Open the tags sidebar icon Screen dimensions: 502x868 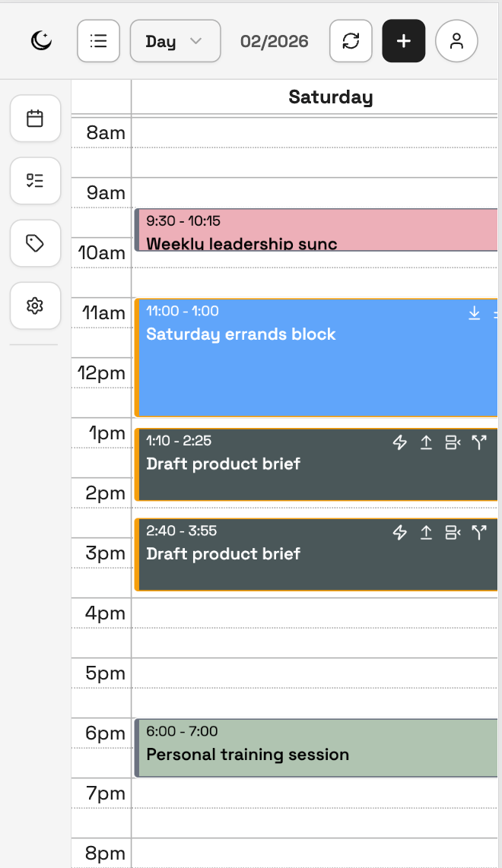35,243
